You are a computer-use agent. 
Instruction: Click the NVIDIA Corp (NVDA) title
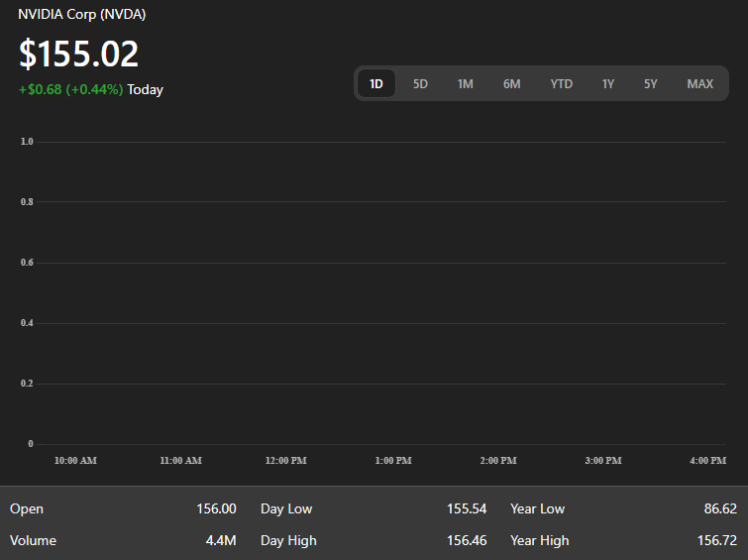pyautogui.click(x=82, y=14)
